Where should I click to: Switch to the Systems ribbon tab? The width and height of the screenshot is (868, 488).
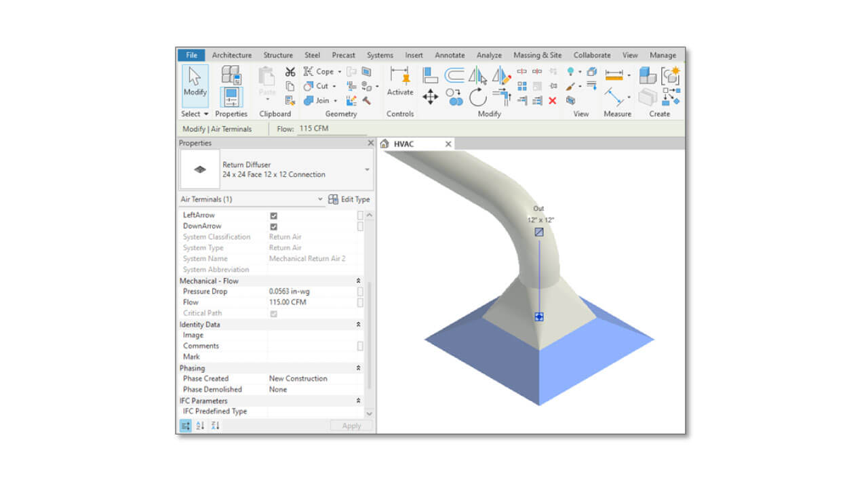[380, 55]
